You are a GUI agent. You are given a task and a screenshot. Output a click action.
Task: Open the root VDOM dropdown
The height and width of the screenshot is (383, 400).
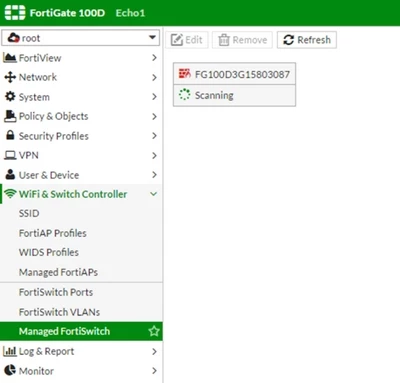(81, 38)
